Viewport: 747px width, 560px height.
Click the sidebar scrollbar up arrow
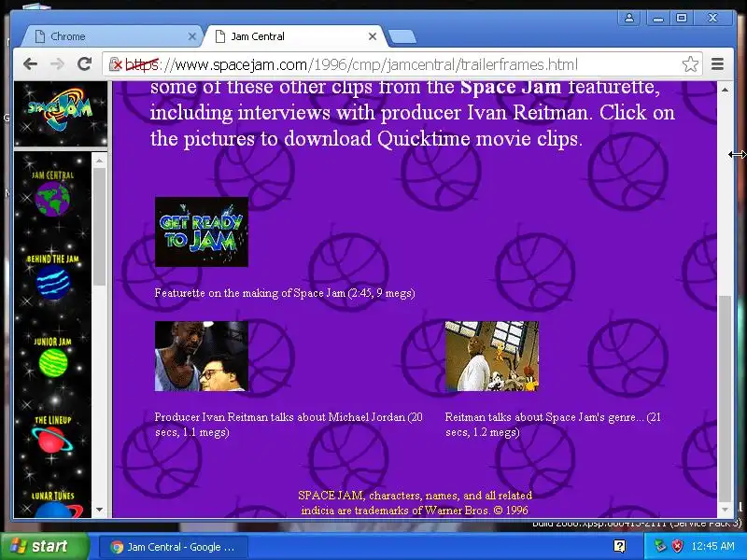[x=99, y=161]
